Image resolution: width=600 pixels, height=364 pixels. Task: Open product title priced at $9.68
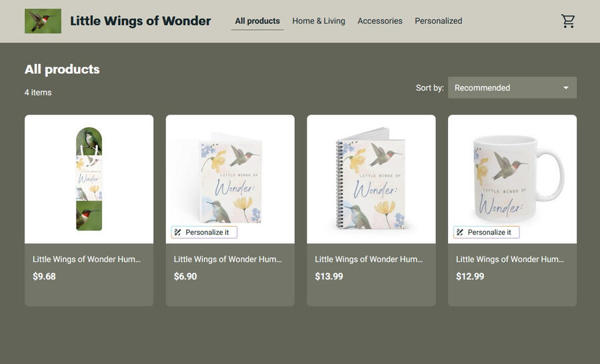pyautogui.click(x=87, y=259)
